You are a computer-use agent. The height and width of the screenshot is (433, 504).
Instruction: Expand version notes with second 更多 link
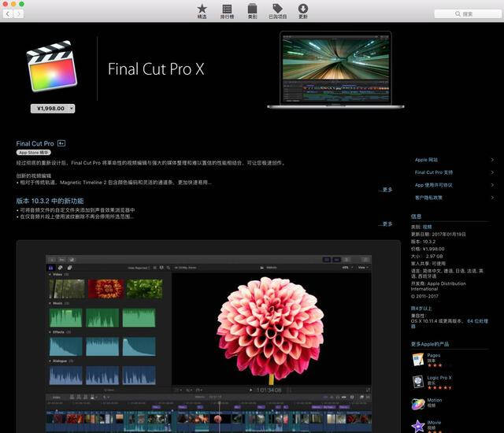tap(386, 224)
